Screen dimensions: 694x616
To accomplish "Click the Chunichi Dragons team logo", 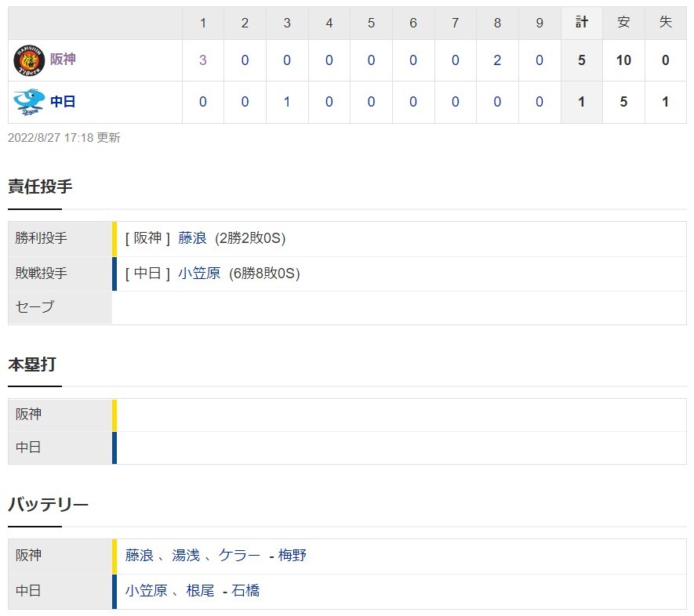I will 29,102.
